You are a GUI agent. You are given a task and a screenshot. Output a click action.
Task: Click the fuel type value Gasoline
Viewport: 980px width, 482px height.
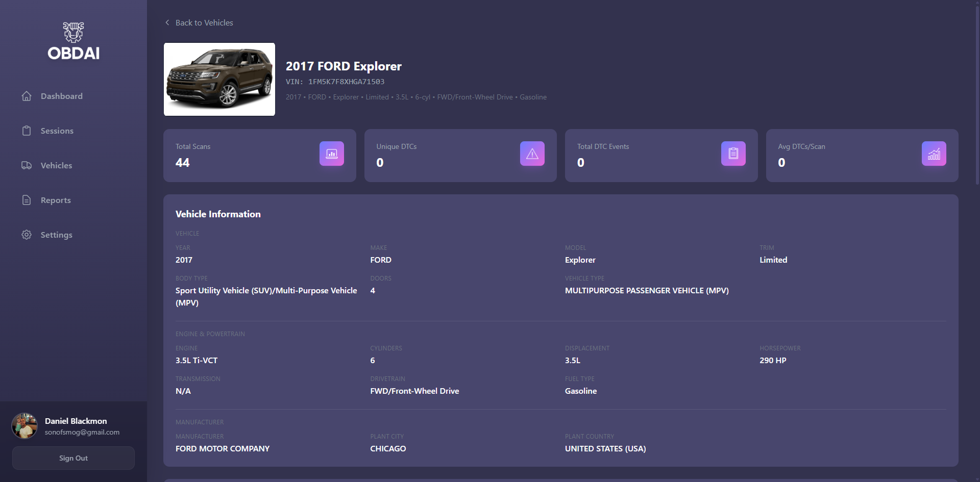click(x=581, y=391)
